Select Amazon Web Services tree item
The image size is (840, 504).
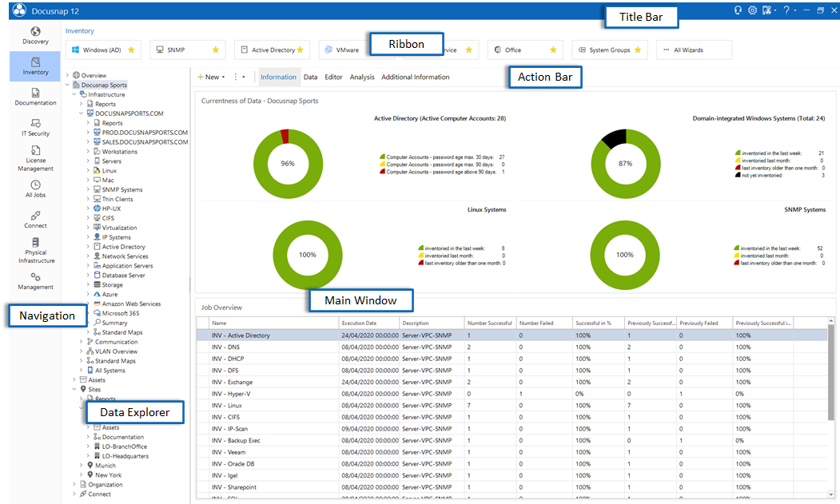pyautogui.click(x=131, y=304)
